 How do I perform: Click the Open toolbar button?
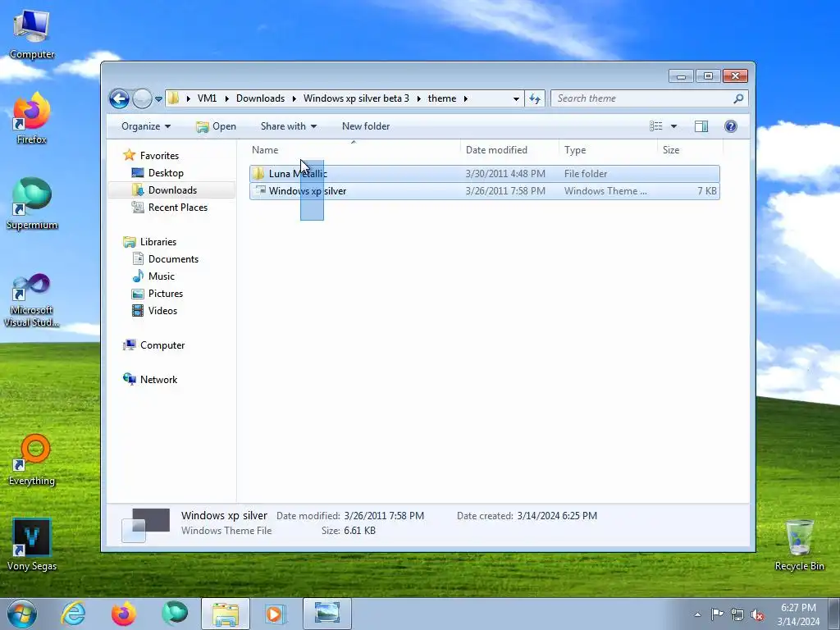(217, 126)
